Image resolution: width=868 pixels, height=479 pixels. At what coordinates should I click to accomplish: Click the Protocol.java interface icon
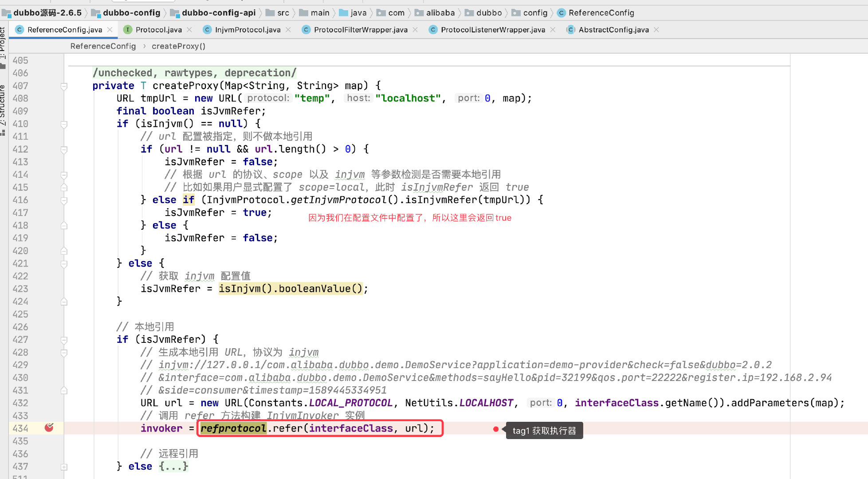127,30
